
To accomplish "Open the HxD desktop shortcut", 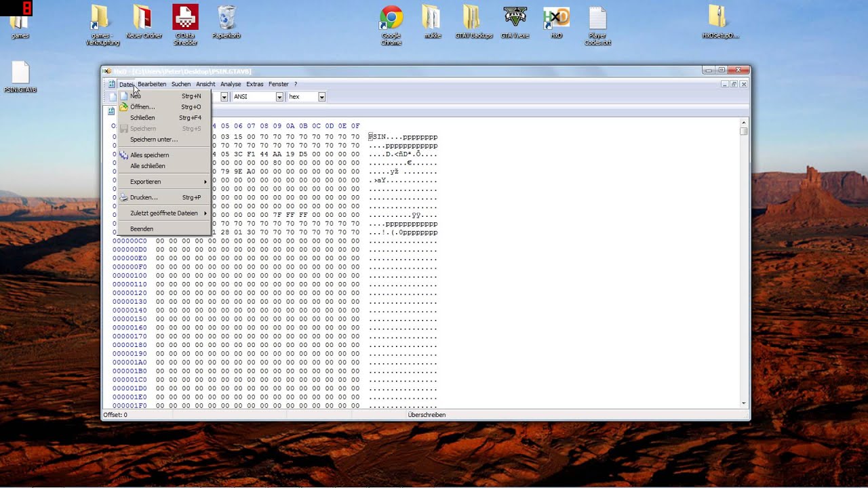I will [556, 22].
